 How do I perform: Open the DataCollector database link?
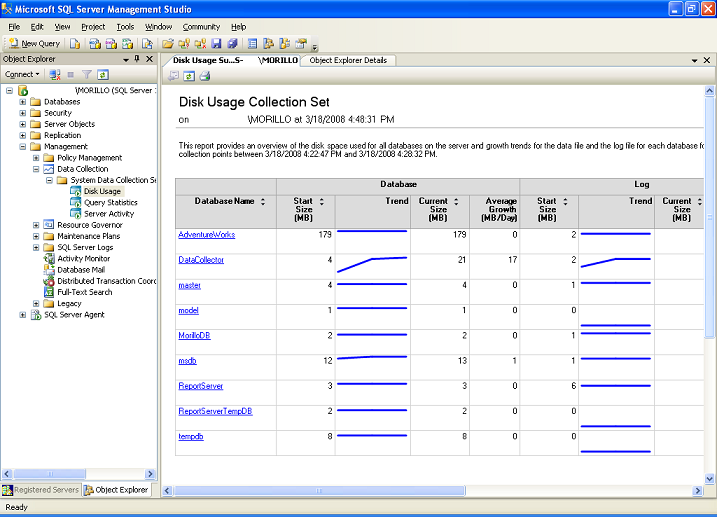pos(201,260)
